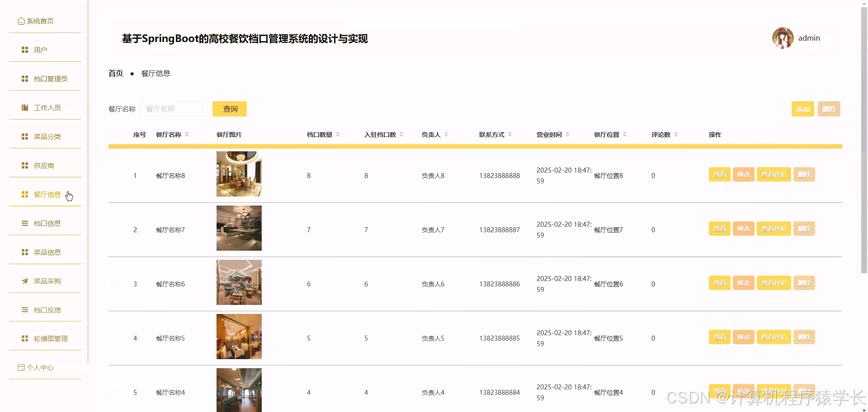Click the 用户 sidebar icon
This screenshot has height=412, width=868.
(x=24, y=50)
